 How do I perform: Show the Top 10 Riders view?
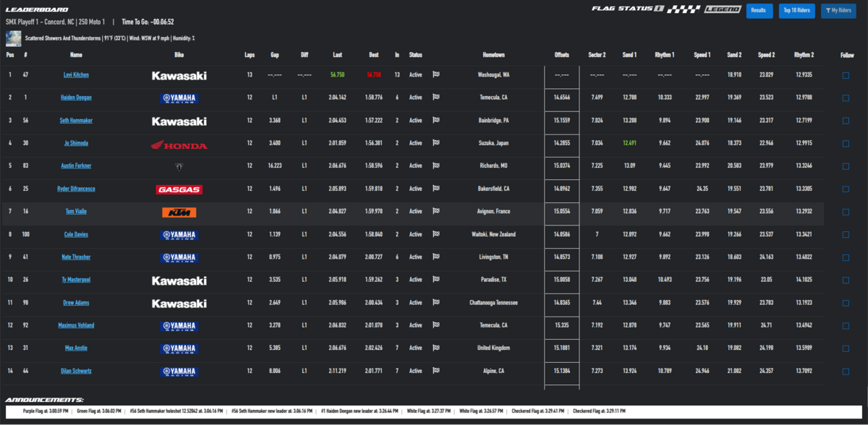click(x=796, y=11)
